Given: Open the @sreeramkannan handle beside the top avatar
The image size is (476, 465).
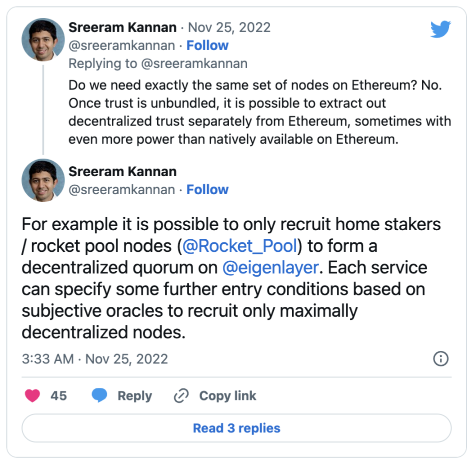Looking at the screenshot, I should 121,46.
